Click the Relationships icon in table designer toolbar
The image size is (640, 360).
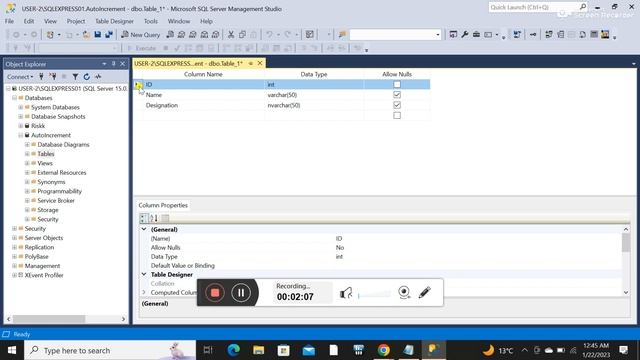pos(549,35)
